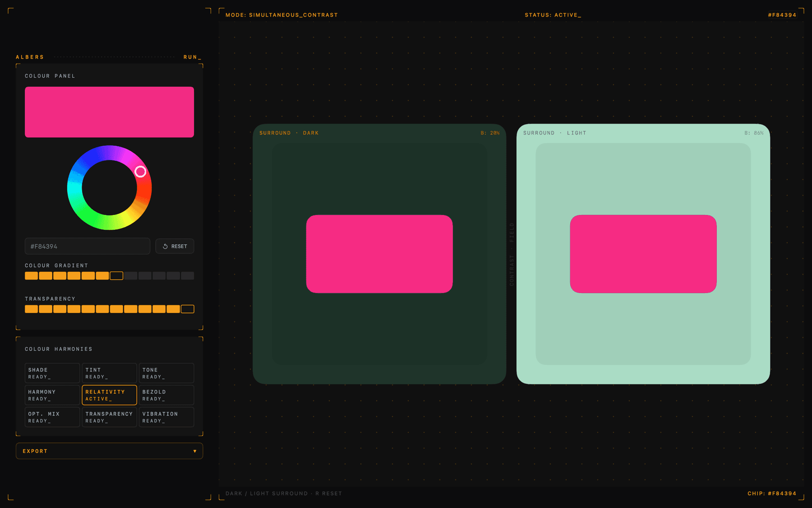812x508 pixels.
Task: Activate the Tone mode tile
Action: click(x=166, y=373)
